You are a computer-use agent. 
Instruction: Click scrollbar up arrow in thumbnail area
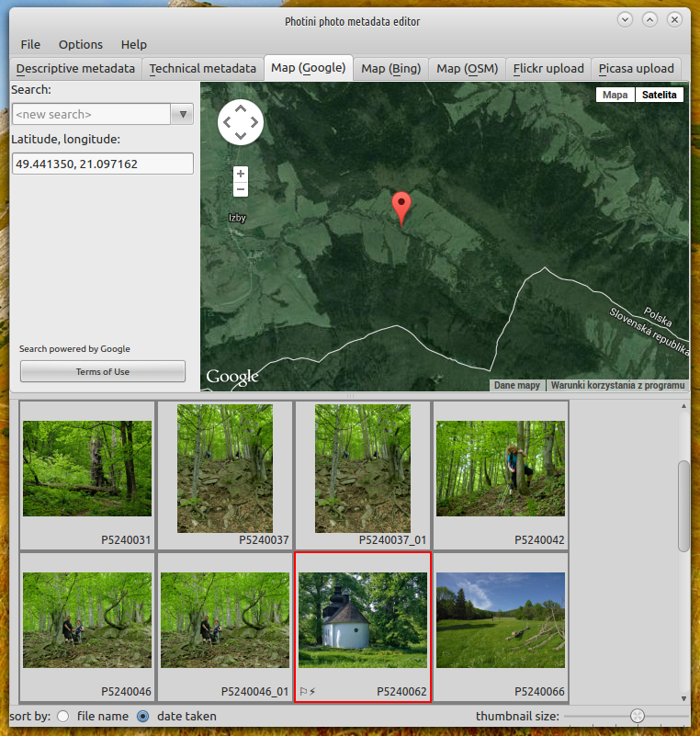683,406
